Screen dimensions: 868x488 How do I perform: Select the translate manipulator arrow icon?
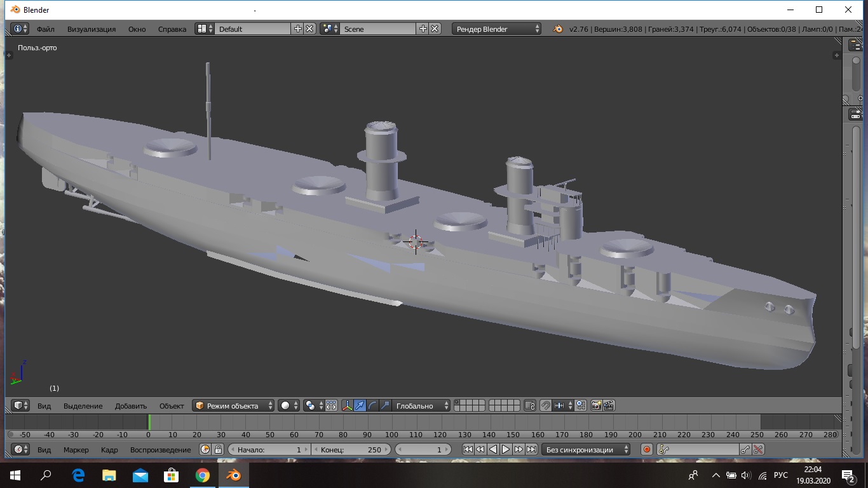click(x=360, y=405)
